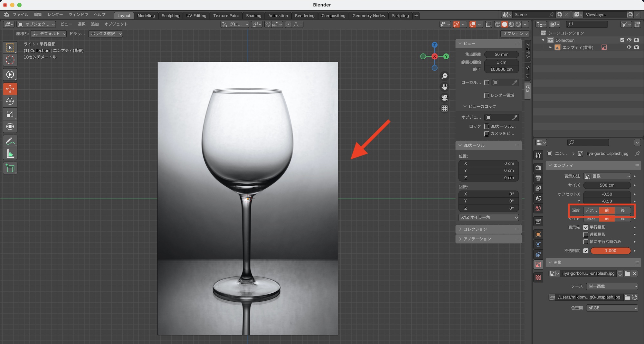Click the Add Cube tool
Screen dimensions: 644x344
(x=10, y=168)
